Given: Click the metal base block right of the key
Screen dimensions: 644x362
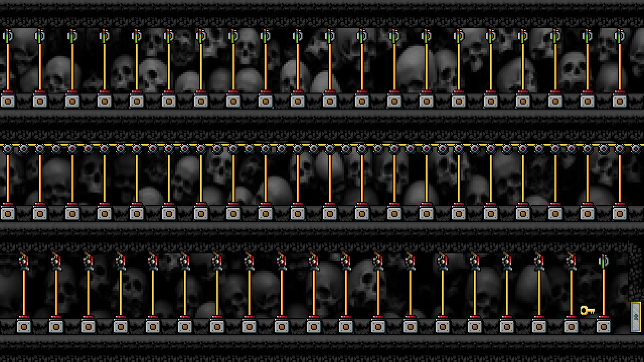Looking at the screenshot, I should pyautogui.click(x=603, y=326).
